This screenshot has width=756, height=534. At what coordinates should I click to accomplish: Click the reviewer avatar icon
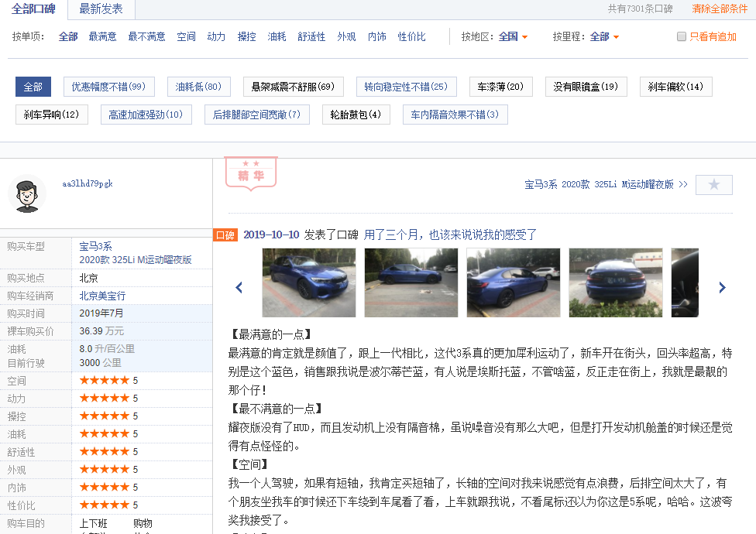coord(27,193)
